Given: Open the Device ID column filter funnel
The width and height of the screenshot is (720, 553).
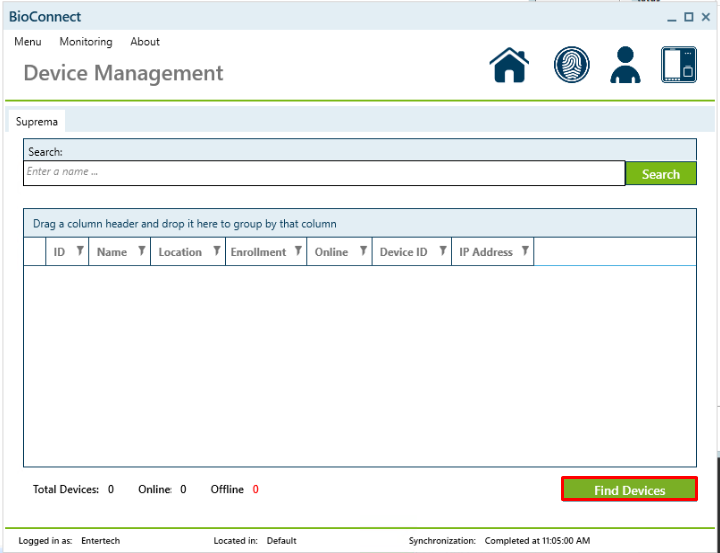Looking at the screenshot, I should point(442,252).
